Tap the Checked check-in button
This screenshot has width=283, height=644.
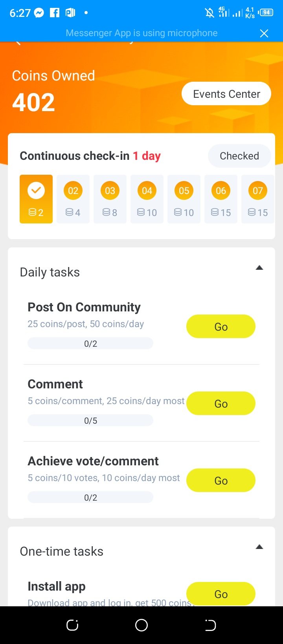[x=239, y=156]
